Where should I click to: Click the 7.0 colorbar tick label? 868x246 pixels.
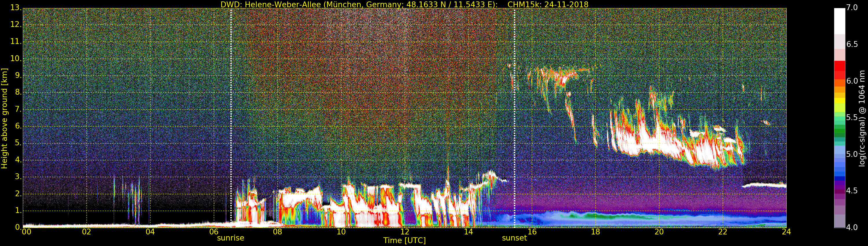click(x=852, y=8)
